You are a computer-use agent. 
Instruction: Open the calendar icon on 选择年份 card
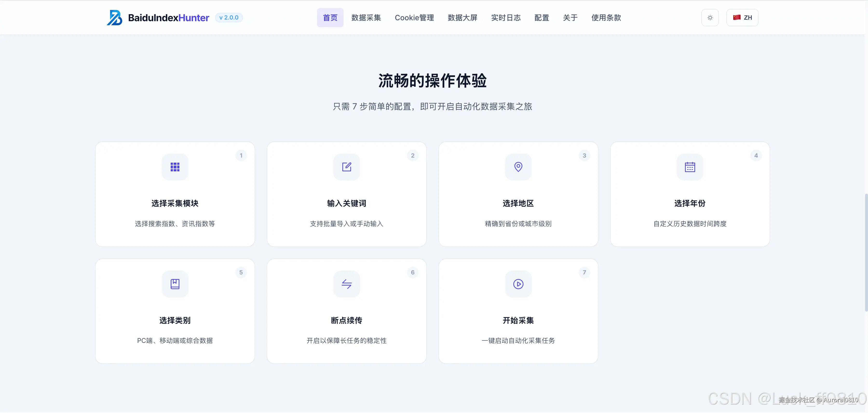[x=690, y=167]
